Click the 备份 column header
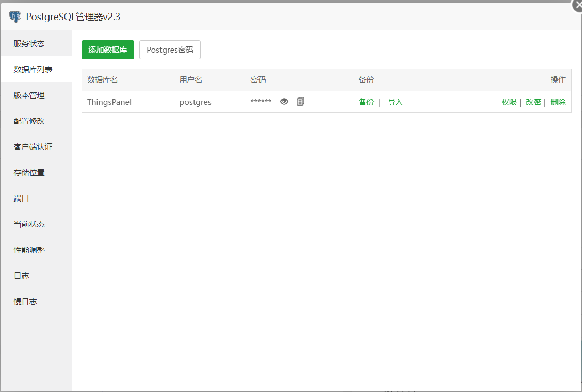Viewport: 582px width, 392px height. pyautogui.click(x=366, y=80)
